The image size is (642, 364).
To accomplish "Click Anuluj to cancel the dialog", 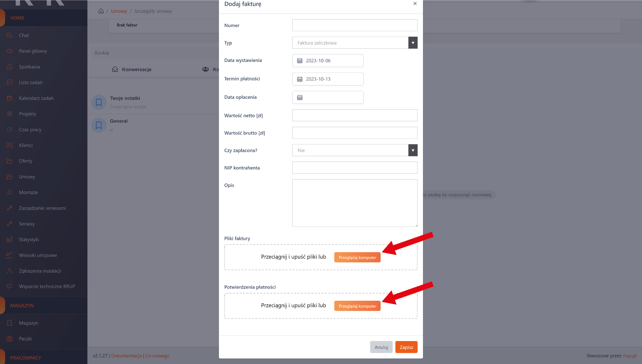I will (381, 347).
